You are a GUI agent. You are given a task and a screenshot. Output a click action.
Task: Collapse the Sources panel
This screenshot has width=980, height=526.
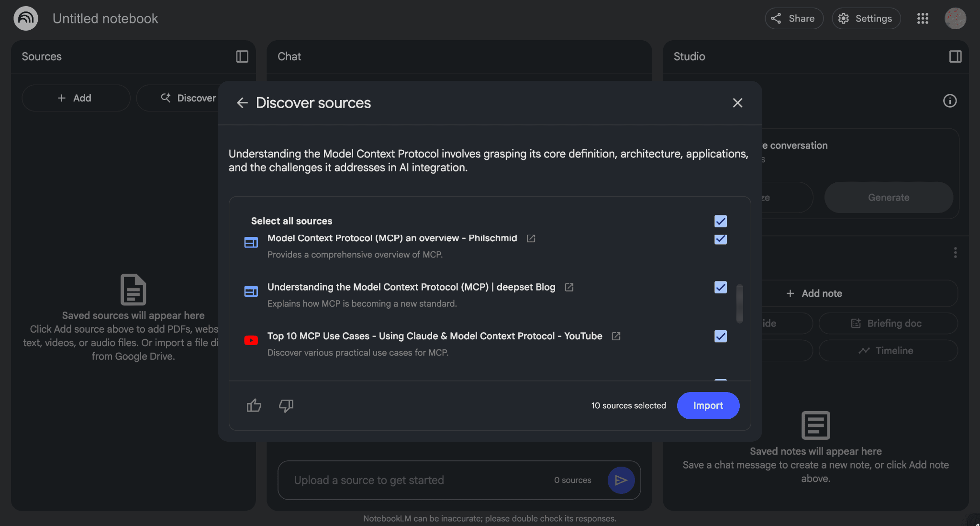[x=242, y=56]
